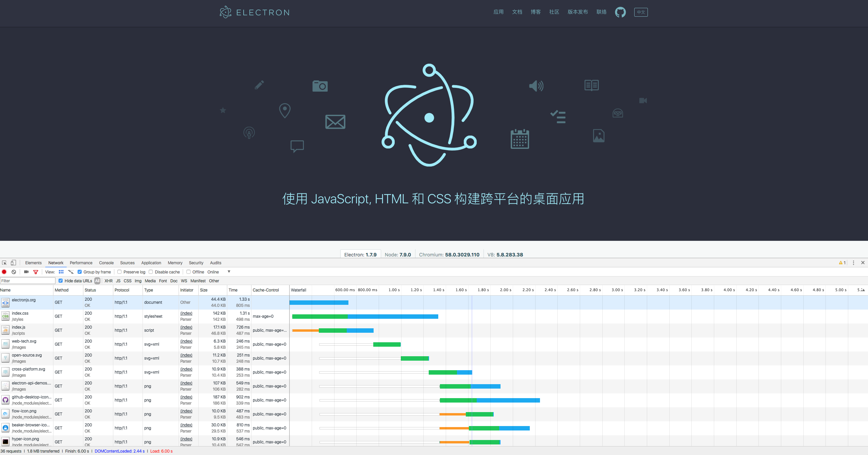This screenshot has width=868, height=455.
Task: Click into the Filter text field
Action: pyautogui.click(x=27, y=281)
